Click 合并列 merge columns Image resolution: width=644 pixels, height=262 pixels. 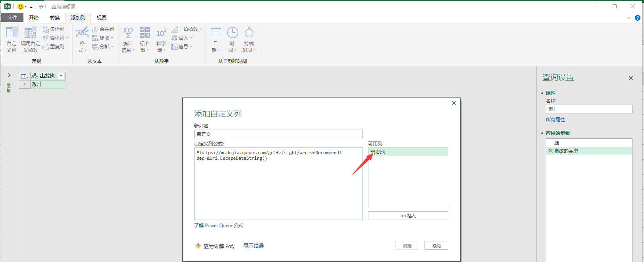[x=103, y=29]
